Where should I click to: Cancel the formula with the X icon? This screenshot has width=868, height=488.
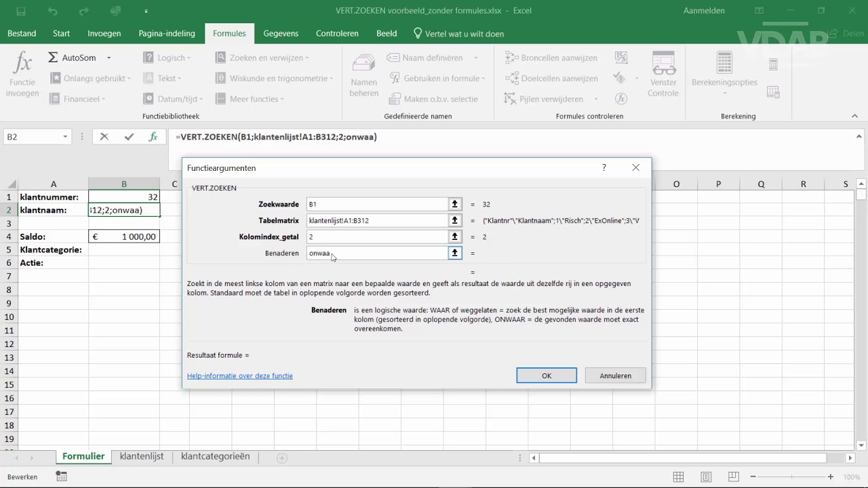(104, 137)
